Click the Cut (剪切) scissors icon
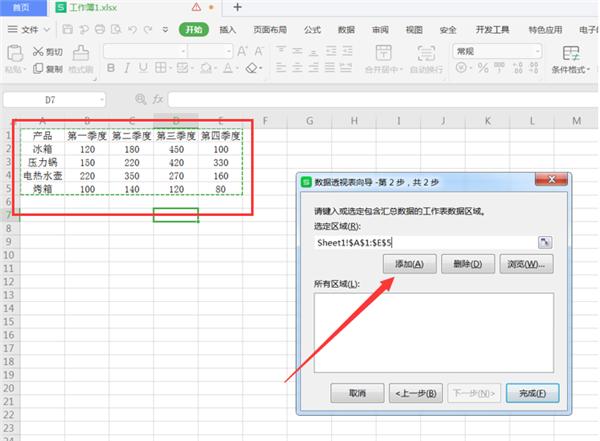Viewport: 600px width, 441px height. click(38, 51)
